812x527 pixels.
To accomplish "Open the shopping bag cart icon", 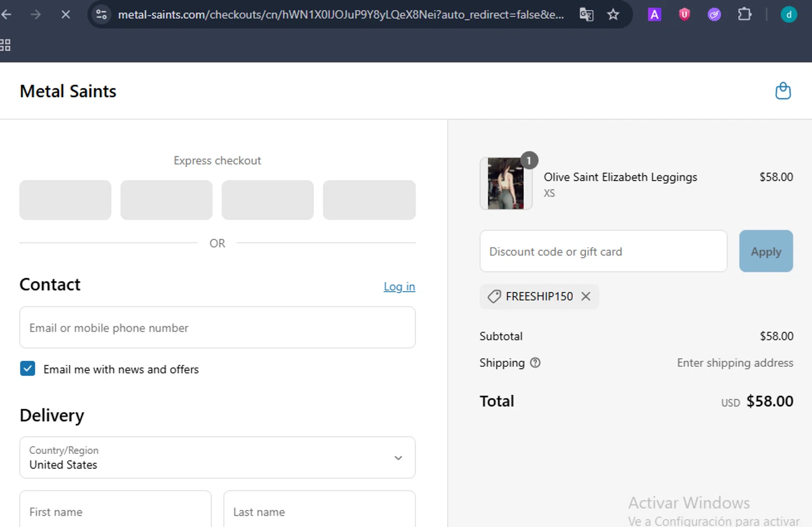I will coord(783,91).
